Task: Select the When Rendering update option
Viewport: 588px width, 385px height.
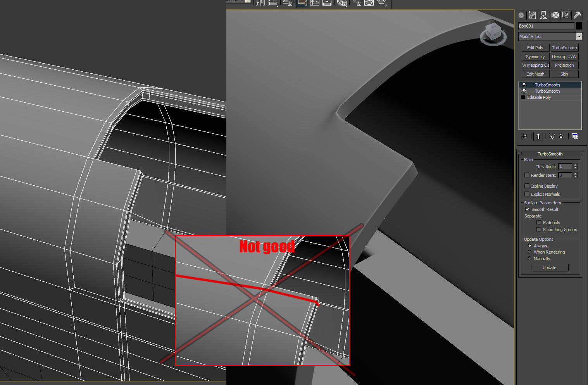Action: coord(529,252)
